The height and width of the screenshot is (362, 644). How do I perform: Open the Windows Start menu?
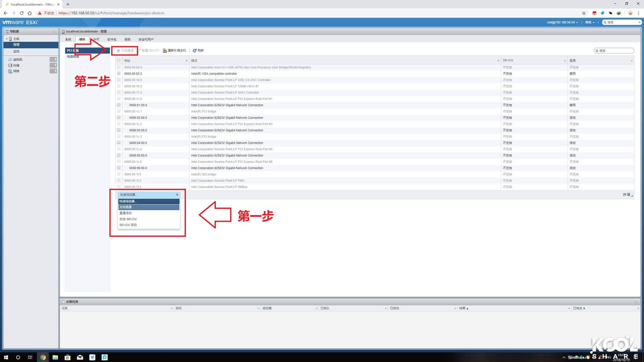(6, 357)
